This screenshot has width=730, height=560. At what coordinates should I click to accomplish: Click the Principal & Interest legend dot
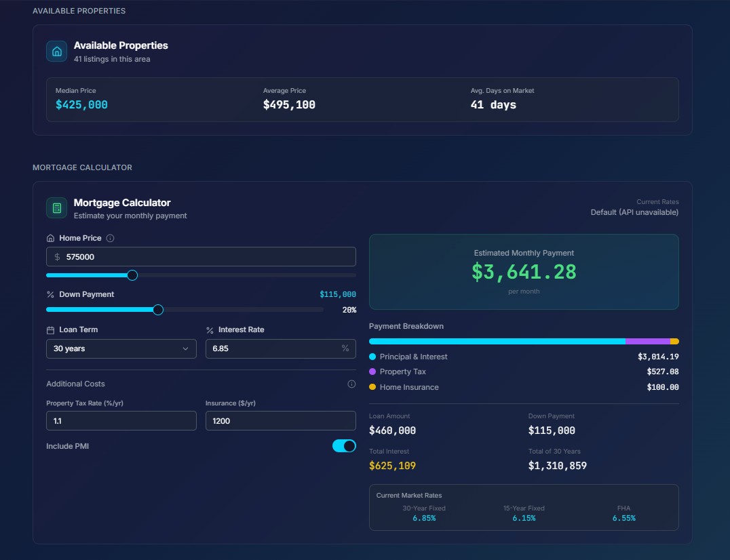373,357
